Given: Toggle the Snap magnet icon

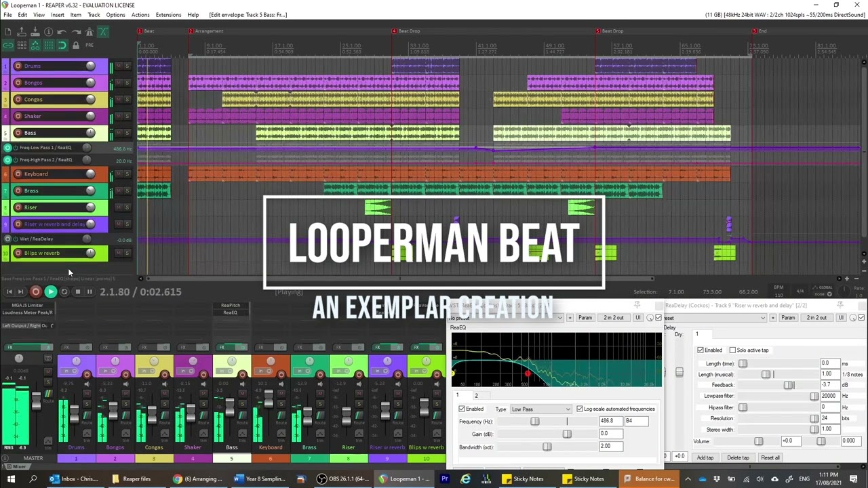Looking at the screenshot, I should coord(62,45).
